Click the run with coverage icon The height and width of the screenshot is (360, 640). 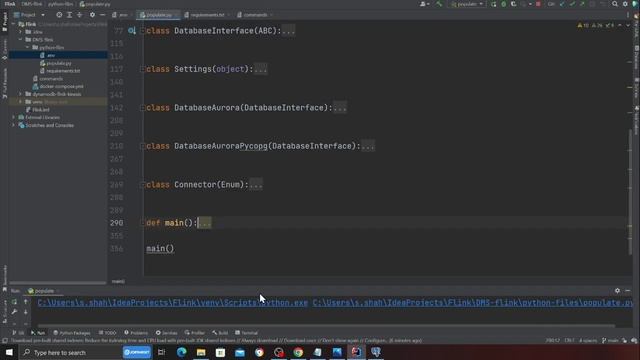pos(513,4)
